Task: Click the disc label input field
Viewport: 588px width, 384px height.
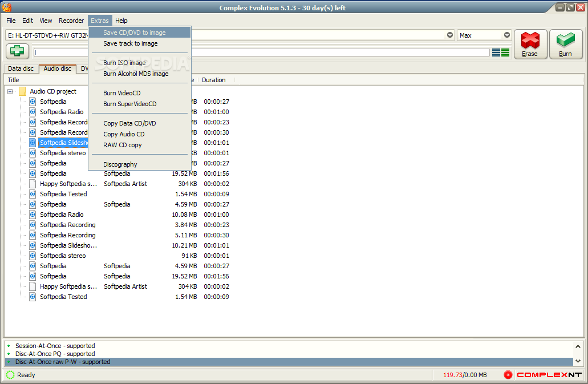Action: 261,52
